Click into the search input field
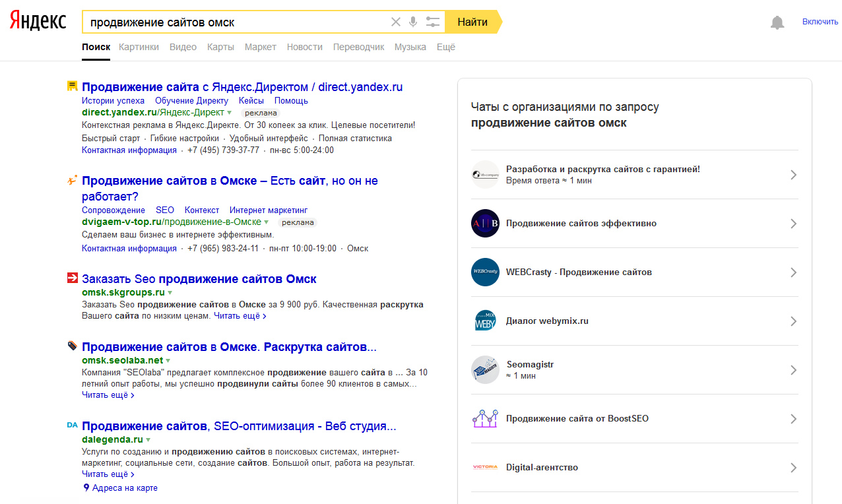842x504 pixels. (x=238, y=22)
